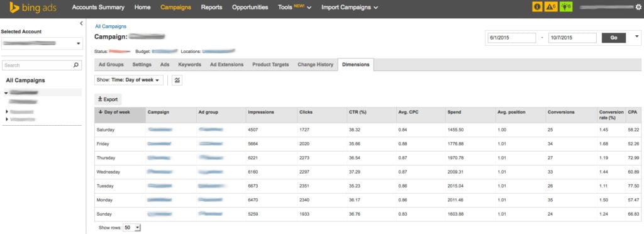
Task: Open the Selected Account dropdown
Action: 42,43
